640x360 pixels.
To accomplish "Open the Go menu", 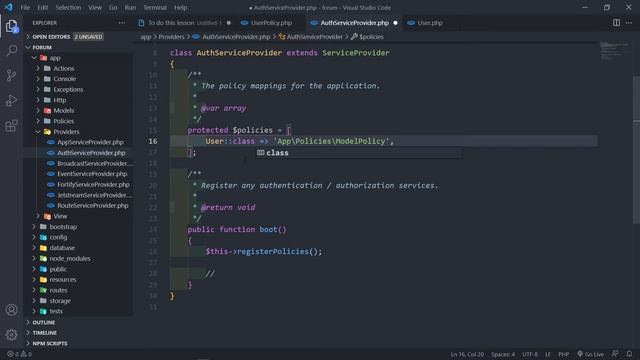I will point(113,7).
